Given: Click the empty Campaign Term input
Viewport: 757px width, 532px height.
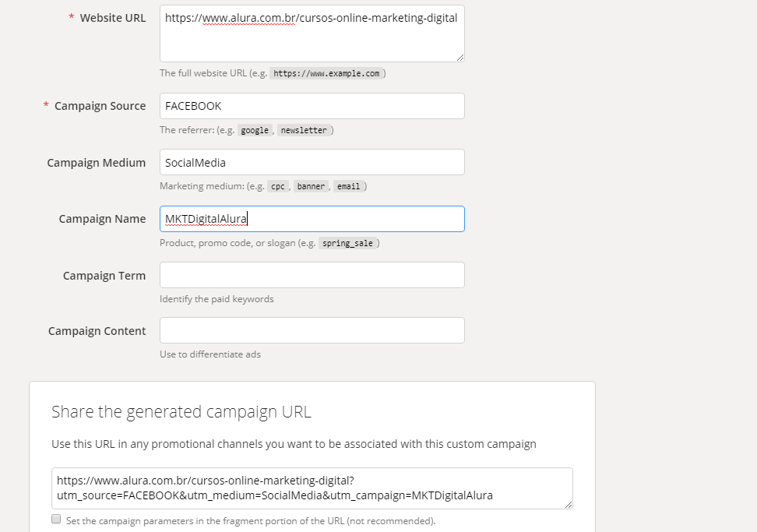Looking at the screenshot, I should click(x=312, y=275).
